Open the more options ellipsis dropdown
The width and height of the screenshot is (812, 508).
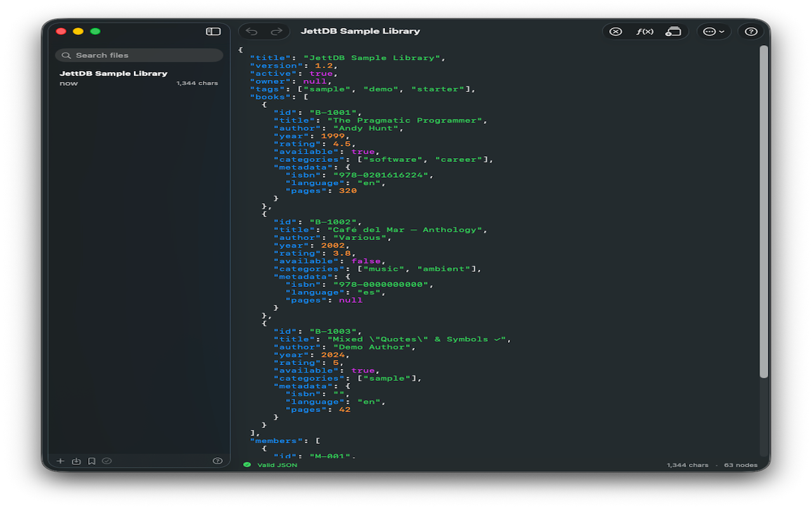point(714,31)
